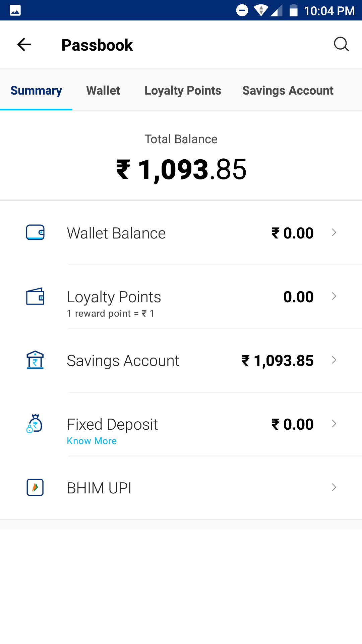Viewport: 362px width, 644px height.
Task: Expand BHIM UPI row chevron
Action: point(334,487)
